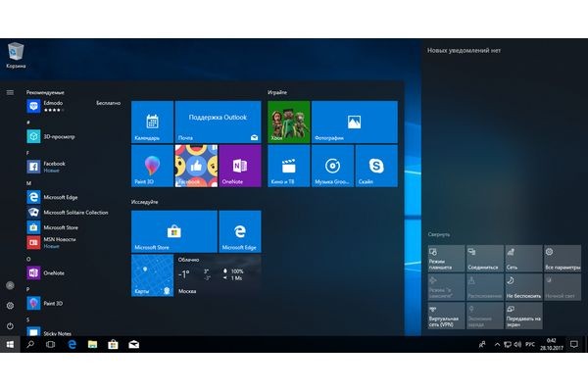This screenshot has height=392, width=588.
Task: Click the Action Center notification icon
Action: pyautogui.click(x=573, y=344)
